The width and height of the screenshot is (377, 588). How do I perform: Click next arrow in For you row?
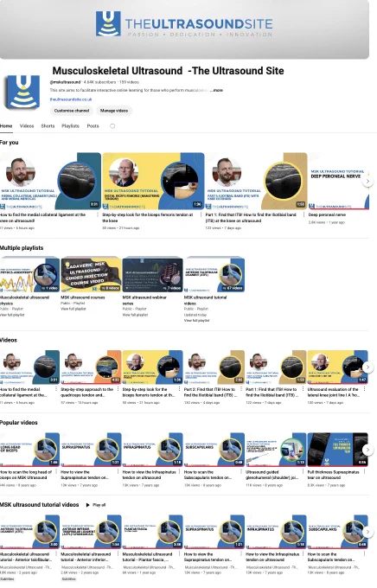(367, 181)
